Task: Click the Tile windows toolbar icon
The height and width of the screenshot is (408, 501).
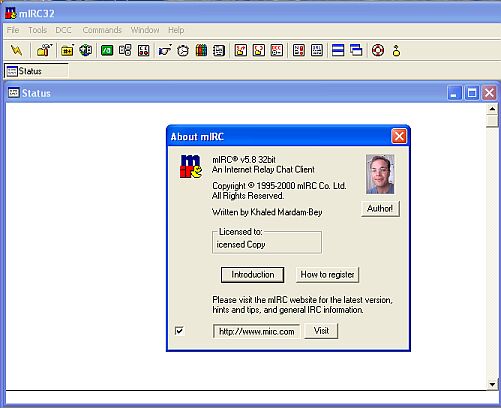Action: (338, 50)
